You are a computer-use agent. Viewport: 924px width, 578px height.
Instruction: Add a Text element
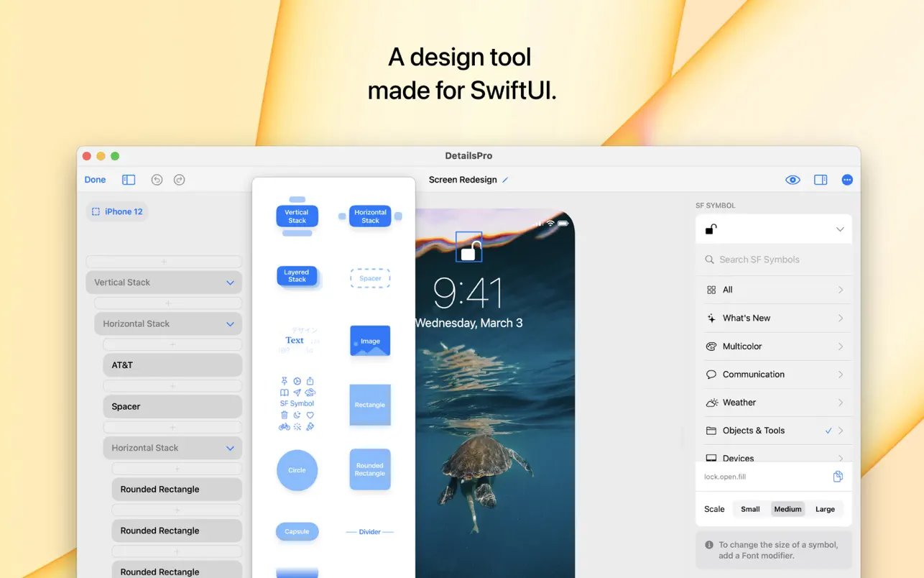297,339
